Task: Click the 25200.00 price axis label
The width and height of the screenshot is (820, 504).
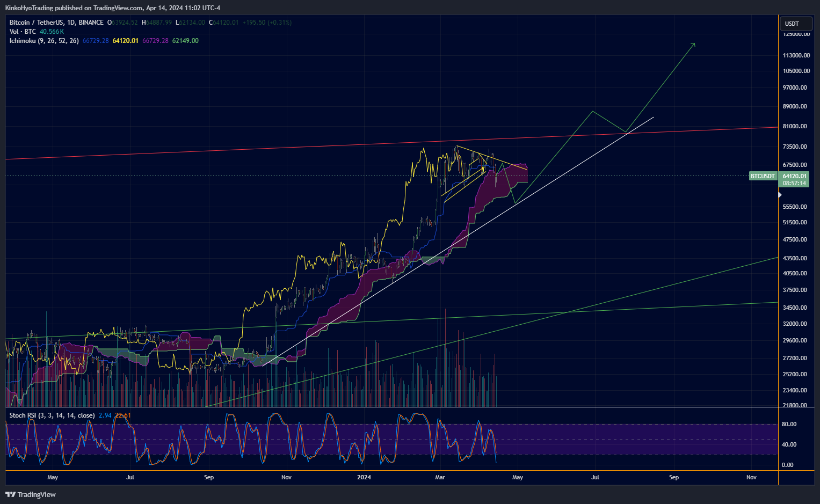Action: tap(795, 374)
